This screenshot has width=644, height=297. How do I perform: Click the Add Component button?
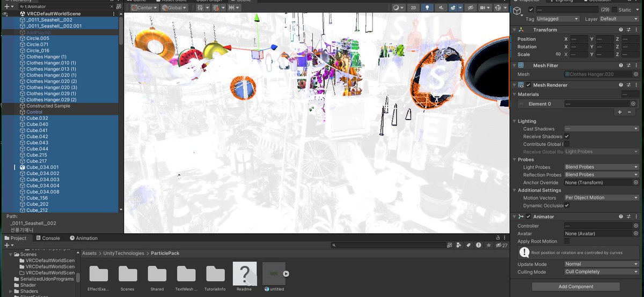[576, 287]
